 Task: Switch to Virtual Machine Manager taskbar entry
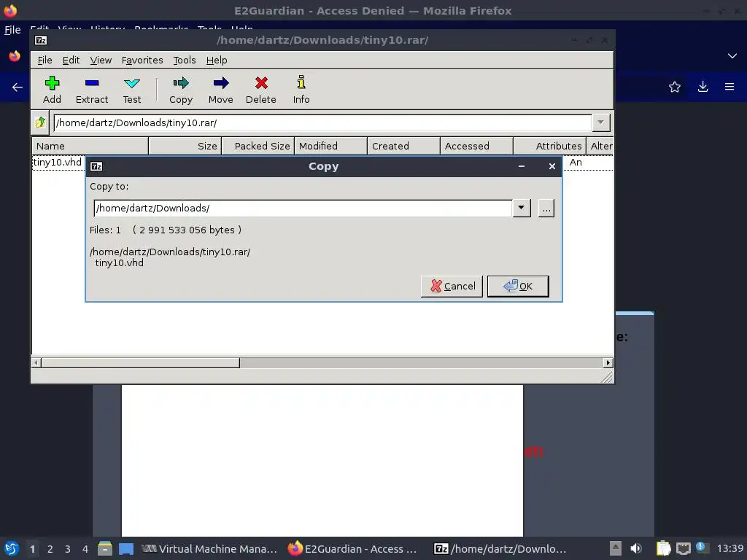click(209, 549)
